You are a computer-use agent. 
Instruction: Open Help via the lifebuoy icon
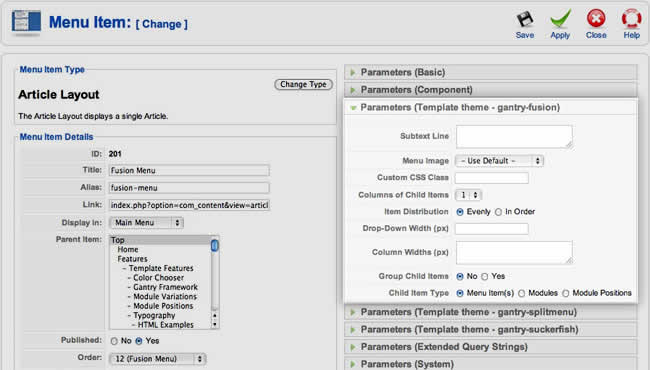tap(631, 19)
